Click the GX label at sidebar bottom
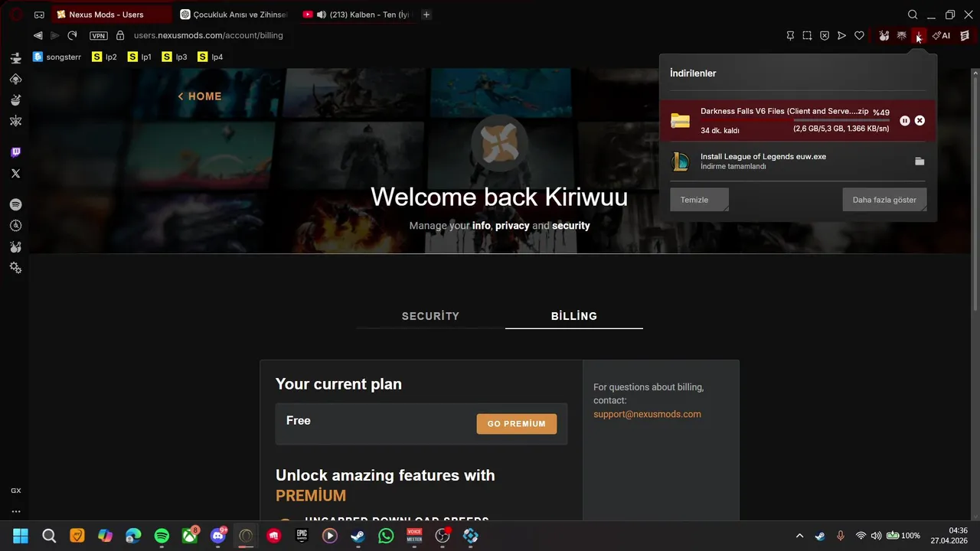 pyautogui.click(x=15, y=491)
